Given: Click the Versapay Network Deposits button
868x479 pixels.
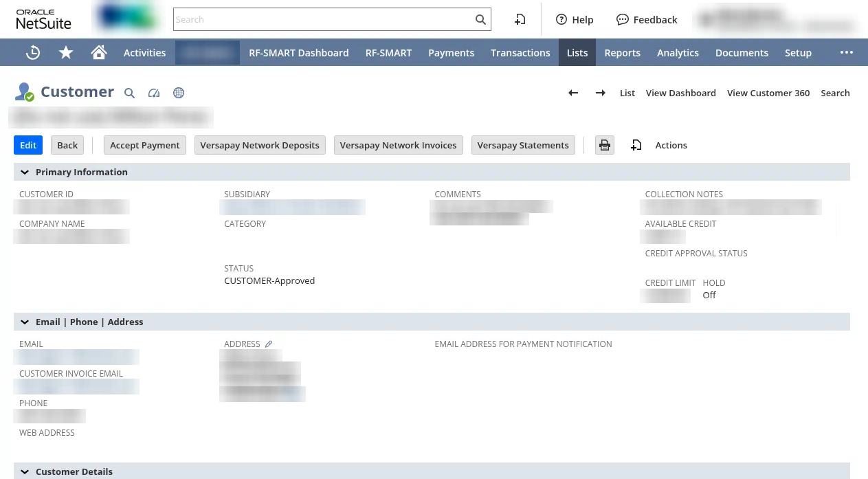Looking at the screenshot, I should coord(260,145).
